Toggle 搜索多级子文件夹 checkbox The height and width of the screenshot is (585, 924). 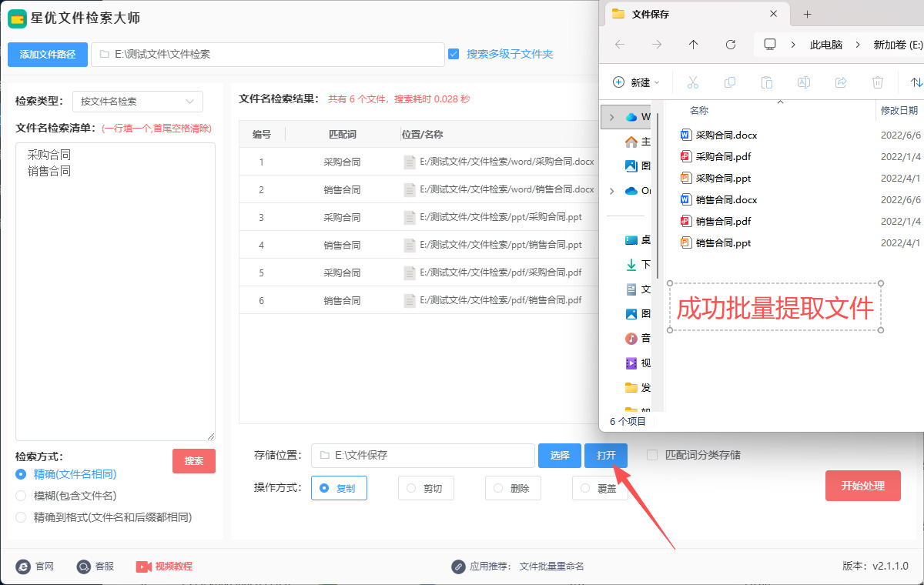point(454,54)
